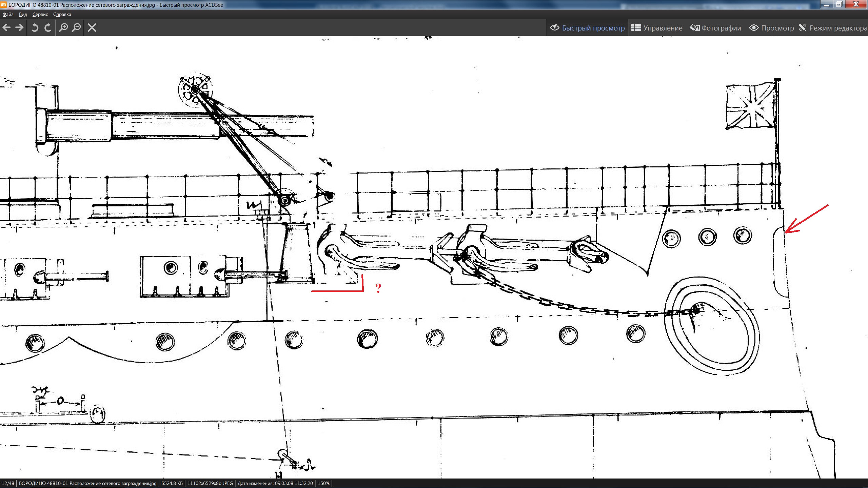
Task: Open the Фотографии mode tab
Action: click(715, 28)
